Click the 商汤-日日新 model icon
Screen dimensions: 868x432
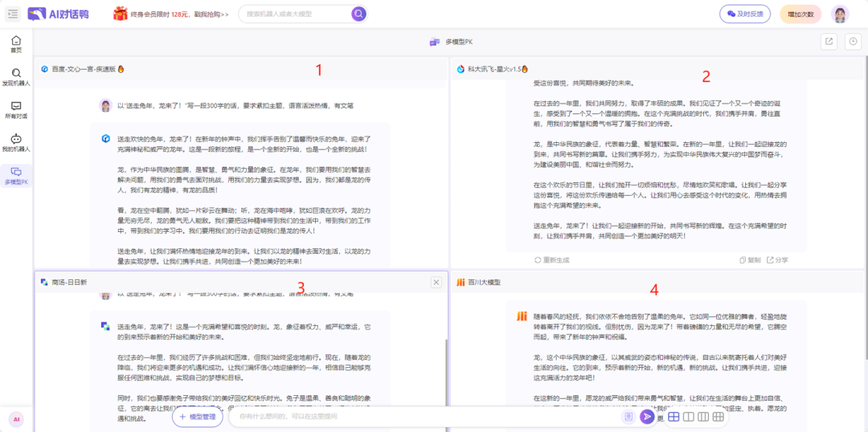(x=44, y=282)
